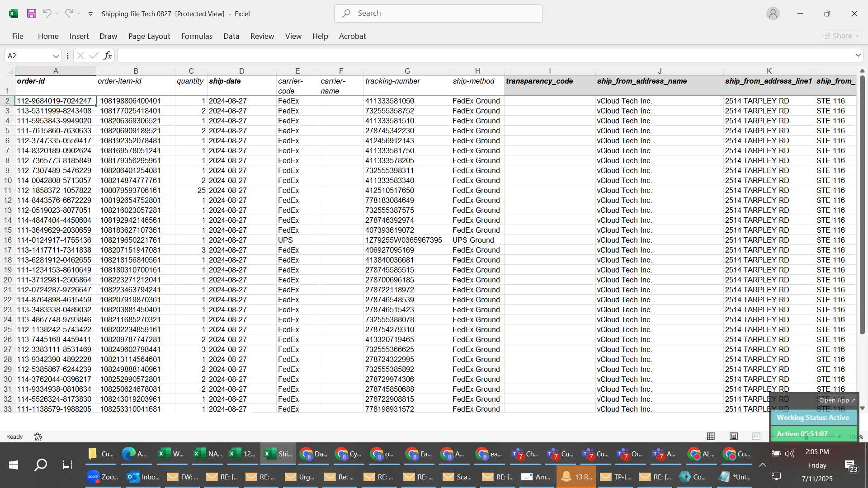
Task: Switch to the Home ribbon tab
Action: pos(48,36)
